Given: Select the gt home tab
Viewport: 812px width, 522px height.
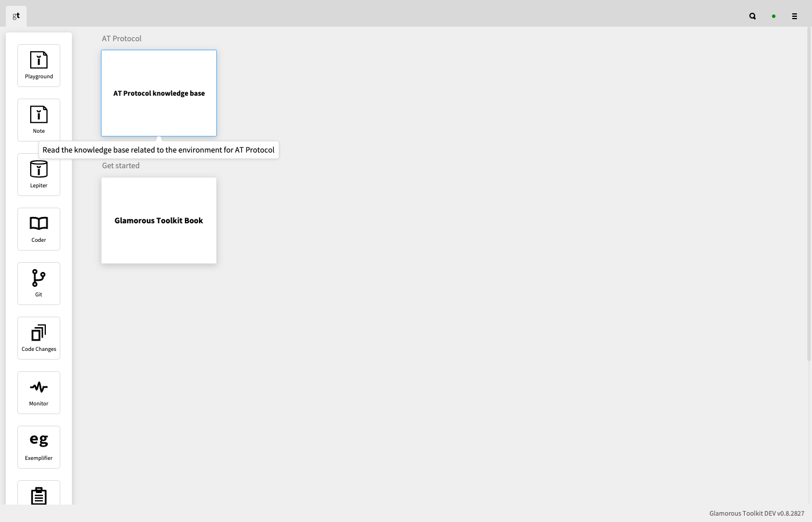Looking at the screenshot, I should [16, 16].
